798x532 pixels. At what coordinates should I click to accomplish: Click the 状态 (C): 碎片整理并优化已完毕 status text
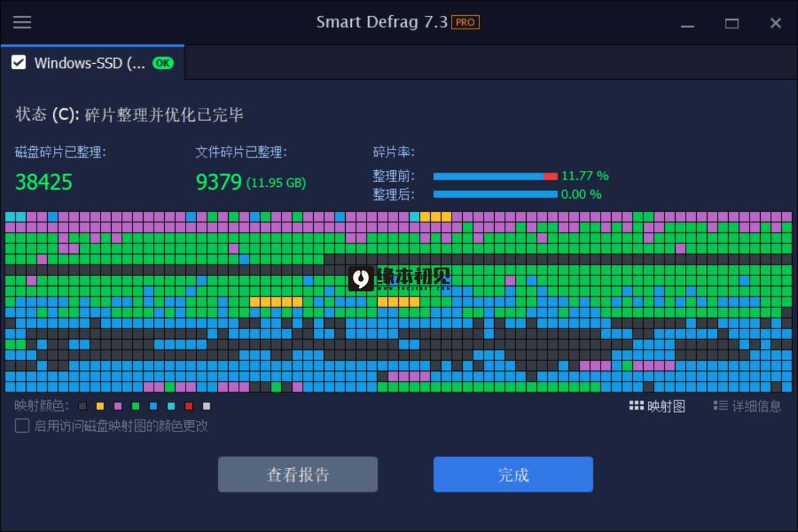click(x=130, y=115)
